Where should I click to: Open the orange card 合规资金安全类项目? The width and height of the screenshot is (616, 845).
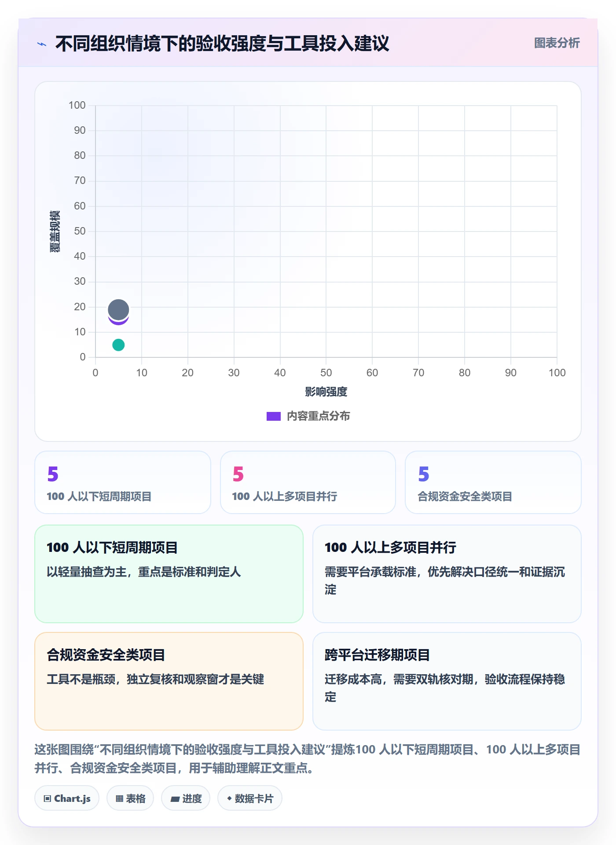pos(169,681)
